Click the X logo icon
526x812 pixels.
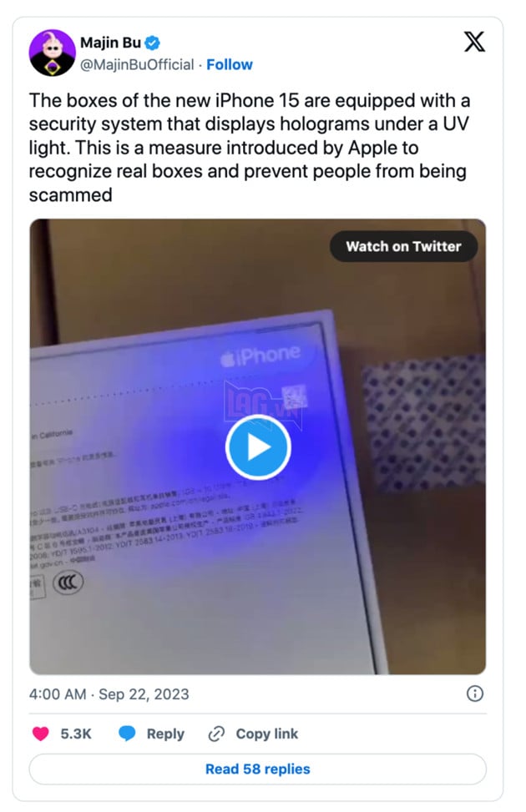(x=474, y=42)
